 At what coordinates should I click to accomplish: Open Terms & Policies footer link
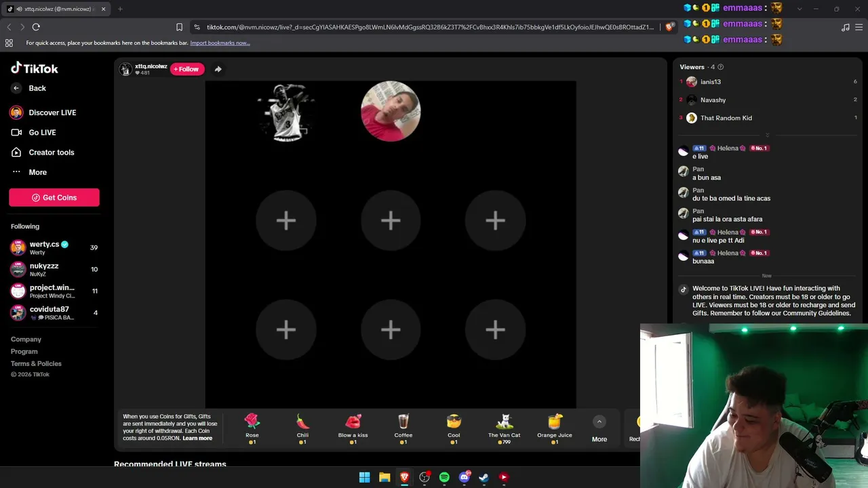pos(36,363)
